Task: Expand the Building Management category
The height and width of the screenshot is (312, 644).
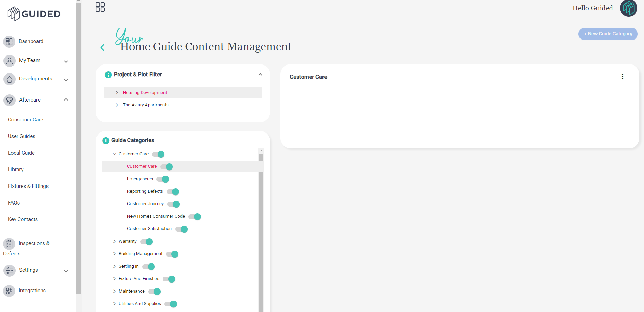Action: point(115,254)
